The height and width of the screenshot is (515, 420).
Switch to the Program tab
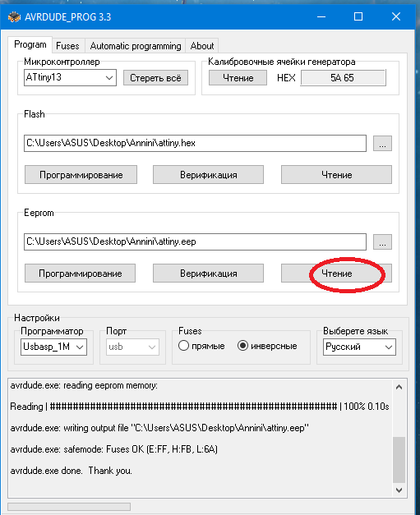coord(30,44)
